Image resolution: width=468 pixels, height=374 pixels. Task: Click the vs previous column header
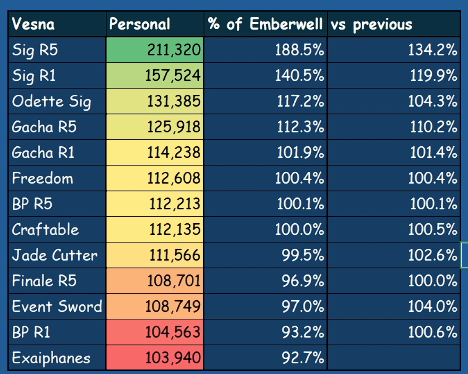point(394,24)
